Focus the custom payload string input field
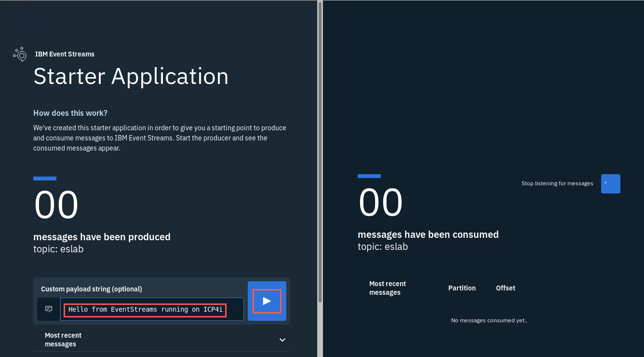644x357 pixels. point(152,309)
